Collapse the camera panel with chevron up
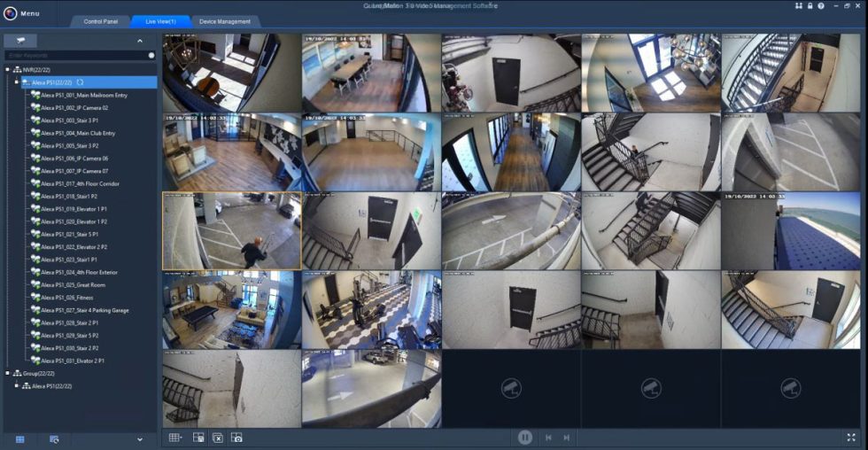 [140, 41]
